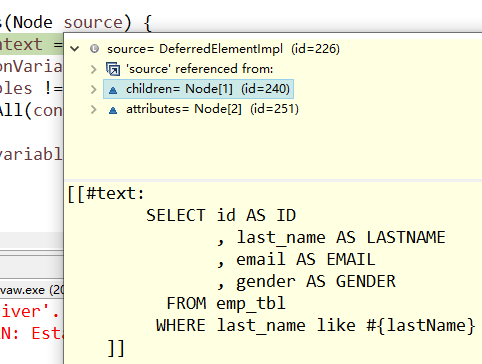Expand the children= Node[1] row

(94, 89)
